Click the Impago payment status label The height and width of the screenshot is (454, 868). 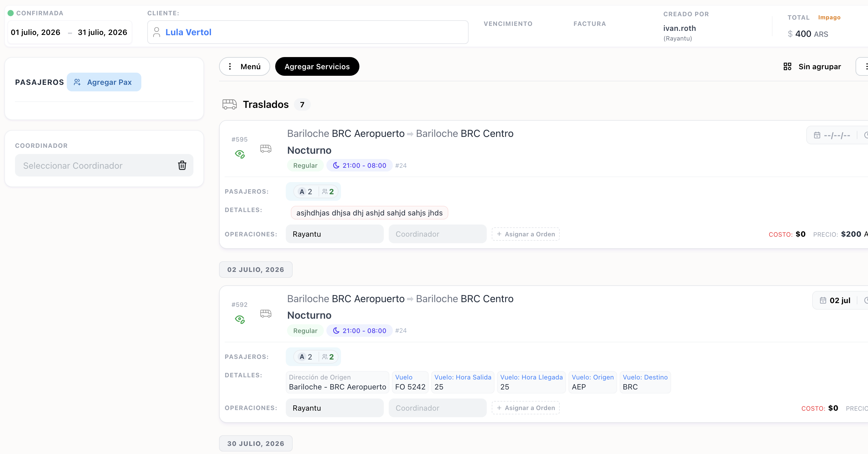(x=829, y=17)
